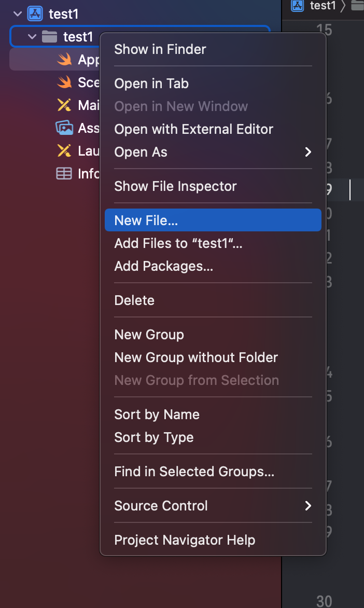Click the test1 Xcode project icon

pos(35,14)
